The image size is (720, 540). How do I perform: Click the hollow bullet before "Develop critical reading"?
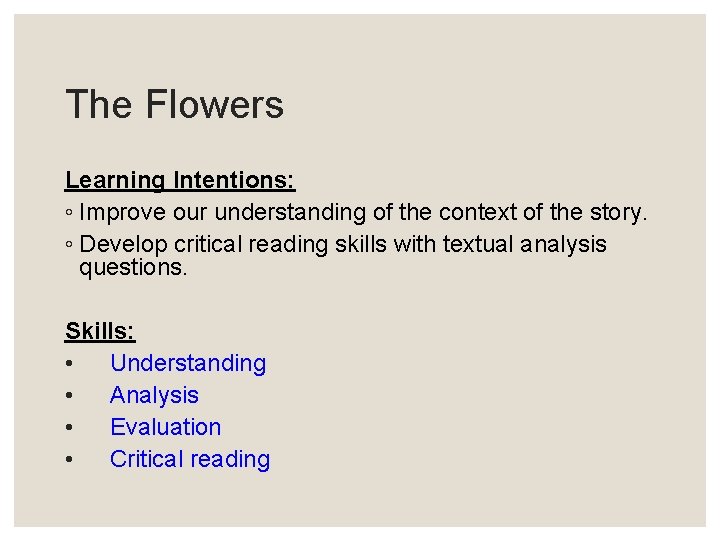[69, 245]
